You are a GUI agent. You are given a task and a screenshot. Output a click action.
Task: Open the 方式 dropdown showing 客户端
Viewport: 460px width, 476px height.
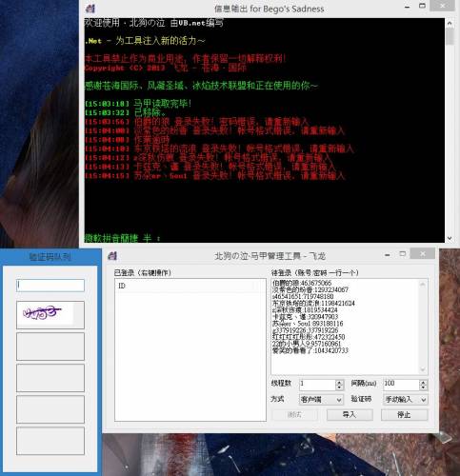click(x=321, y=400)
